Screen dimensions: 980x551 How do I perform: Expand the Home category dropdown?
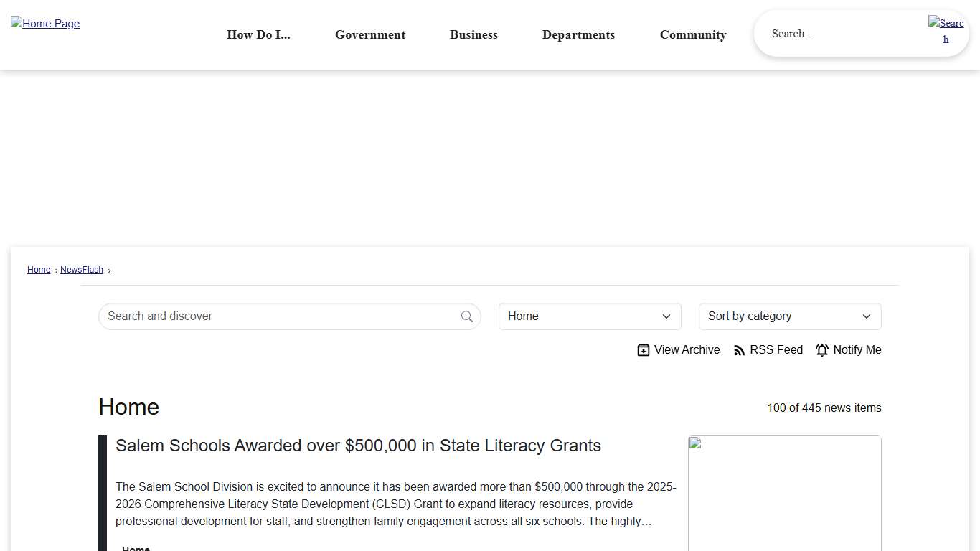point(589,316)
